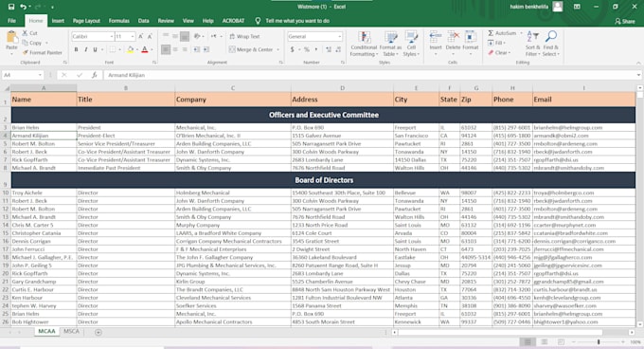Select column D header

click(342, 88)
